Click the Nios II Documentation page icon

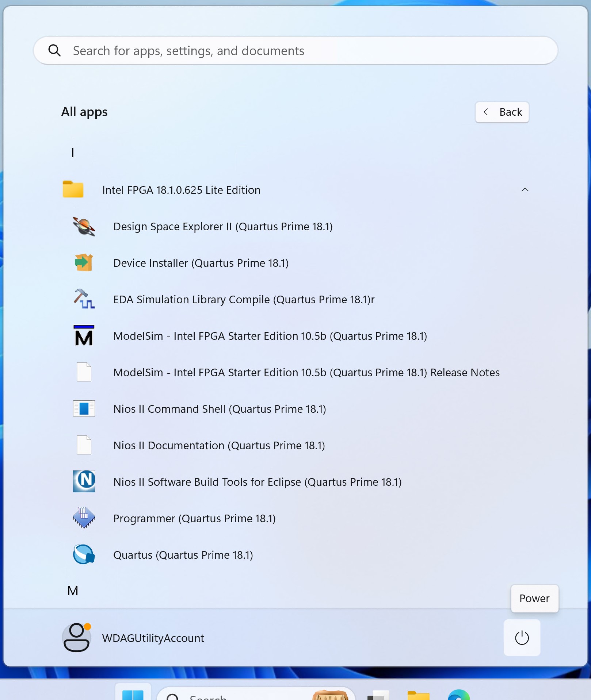pos(84,445)
